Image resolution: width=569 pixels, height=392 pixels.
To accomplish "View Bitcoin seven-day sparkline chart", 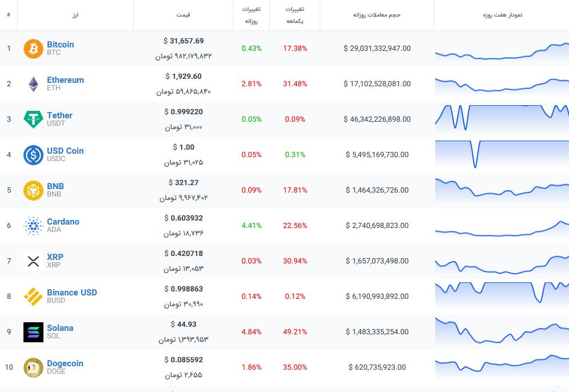I will 502,51.
